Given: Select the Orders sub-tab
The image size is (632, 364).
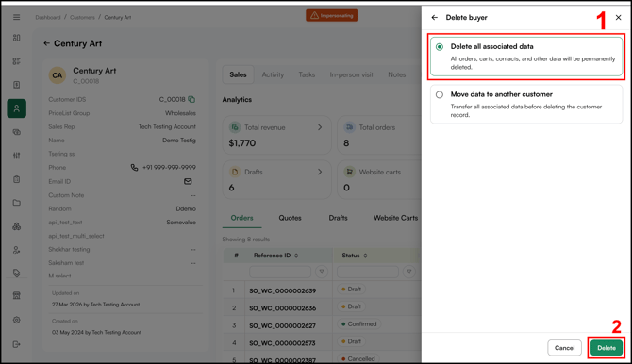Looking at the screenshot, I should 241,218.
